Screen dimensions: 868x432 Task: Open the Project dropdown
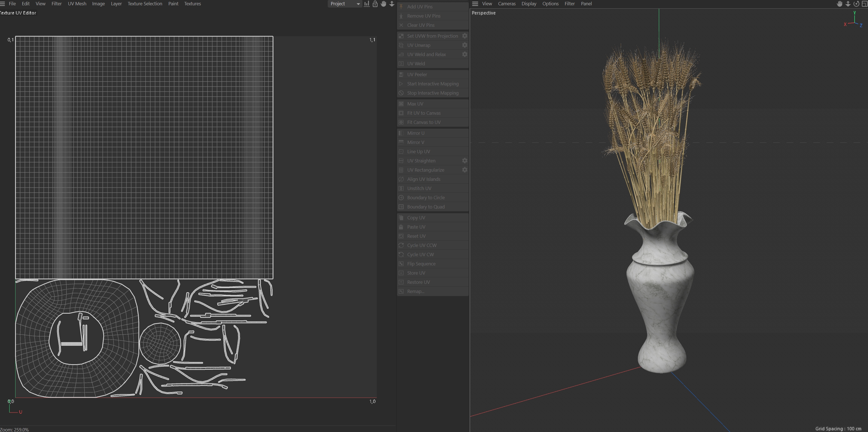345,4
